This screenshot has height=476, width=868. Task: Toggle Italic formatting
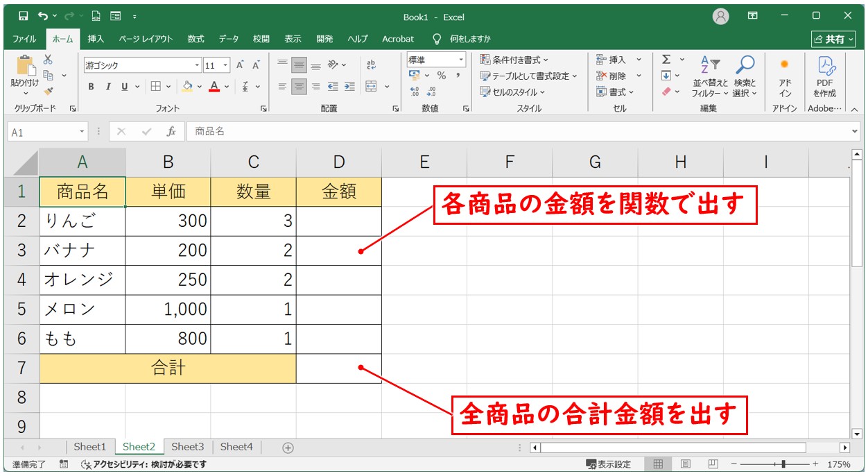(x=108, y=87)
